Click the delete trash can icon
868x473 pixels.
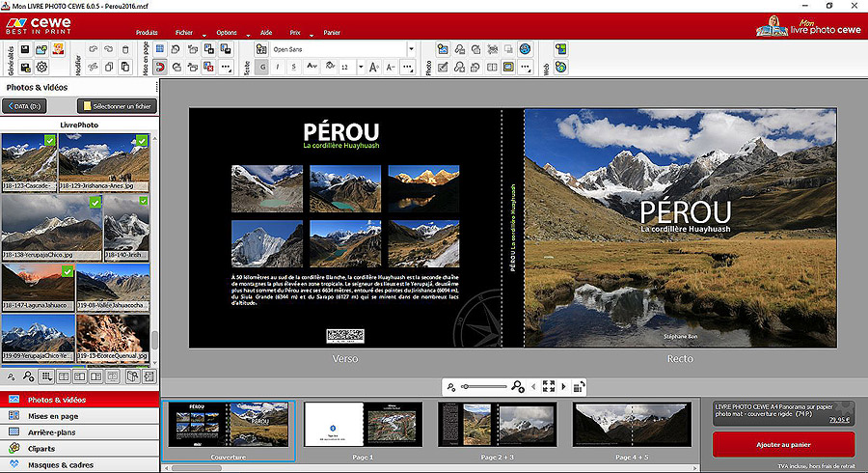click(x=125, y=49)
